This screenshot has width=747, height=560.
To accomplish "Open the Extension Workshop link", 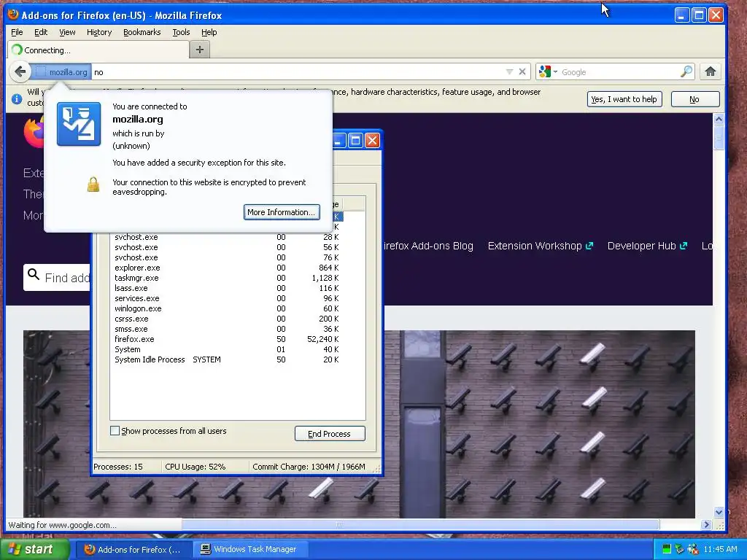I will 535,246.
